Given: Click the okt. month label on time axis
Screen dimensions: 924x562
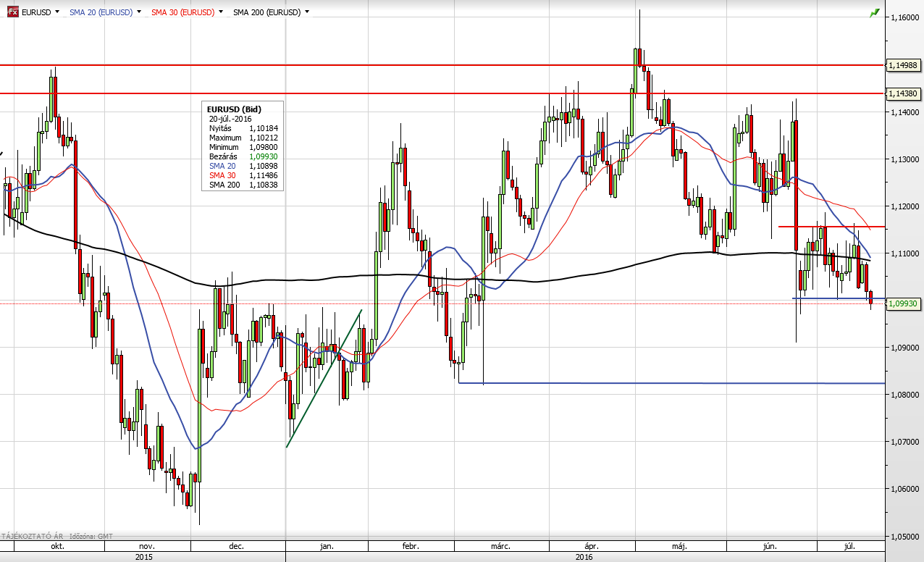Looking at the screenshot, I should pos(57,547).
